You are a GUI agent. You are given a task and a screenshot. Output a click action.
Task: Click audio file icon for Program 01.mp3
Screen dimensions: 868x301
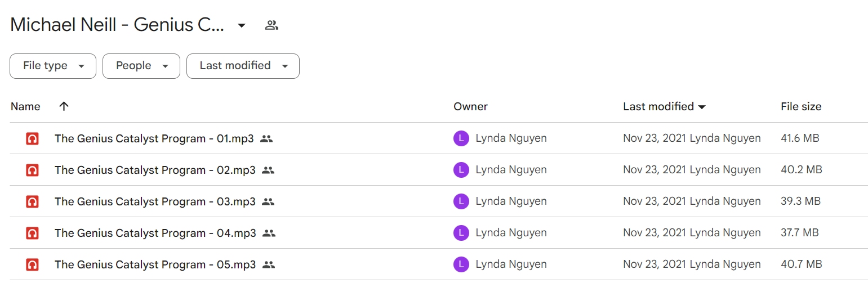coord(32,138)
